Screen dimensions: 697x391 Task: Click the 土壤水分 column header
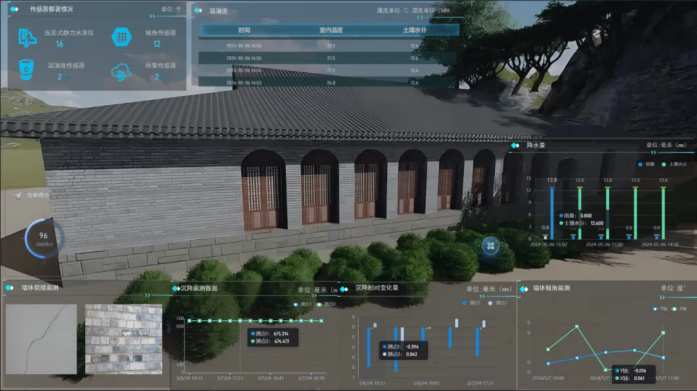(x=414, y=30)
